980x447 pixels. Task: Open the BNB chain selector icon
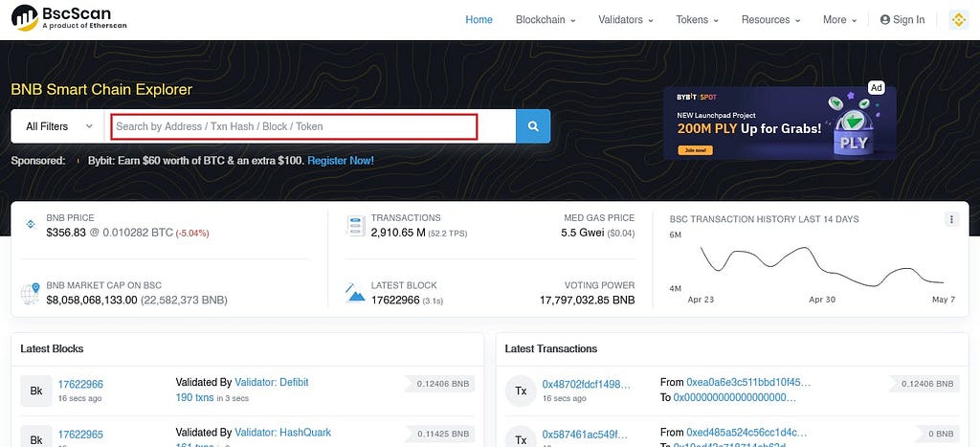pyautogui.click(x=958, y=20)
